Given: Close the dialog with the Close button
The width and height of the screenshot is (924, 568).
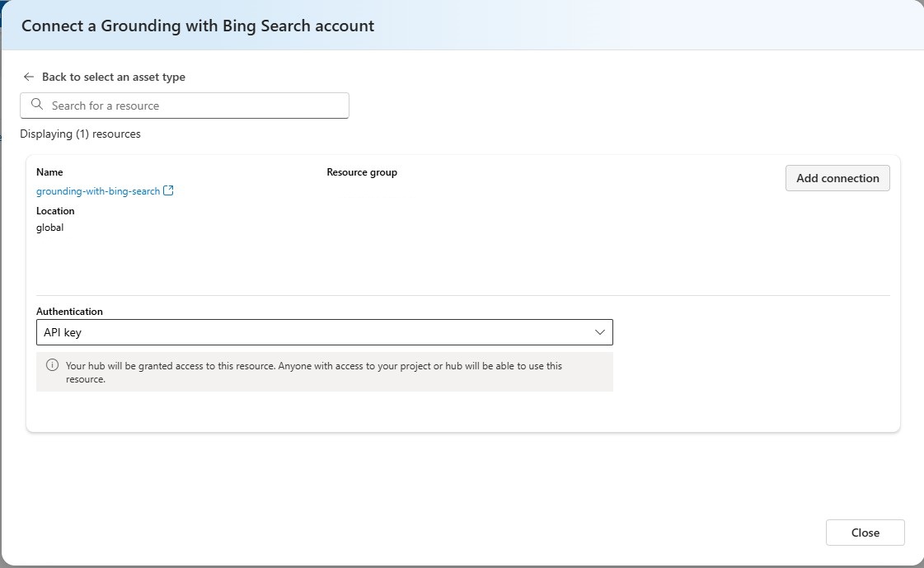Looking at the screenshot, I should click(x=865, y=533).
